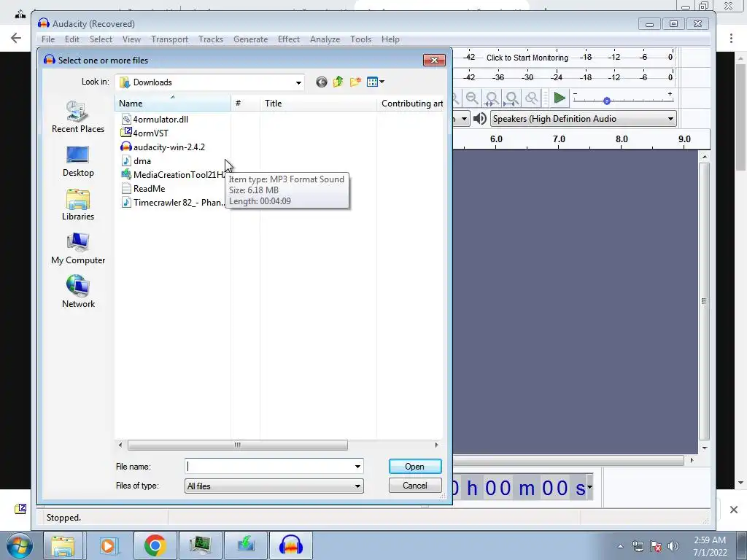Click Fit project to width zoom icon
The image size is (747, 560).
click(x=511, y=98)
